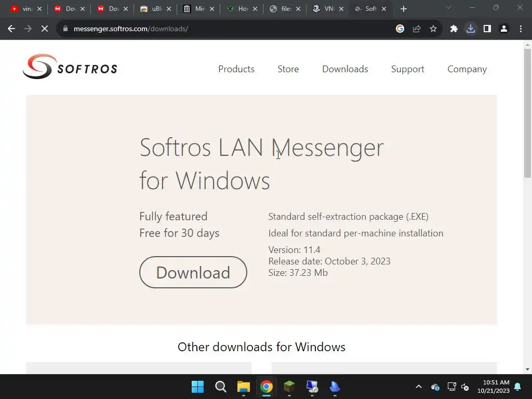Viewport: 532px width, 399px height.
Task: Click the browser forward arrow
Action: click(x=28, y=29)
